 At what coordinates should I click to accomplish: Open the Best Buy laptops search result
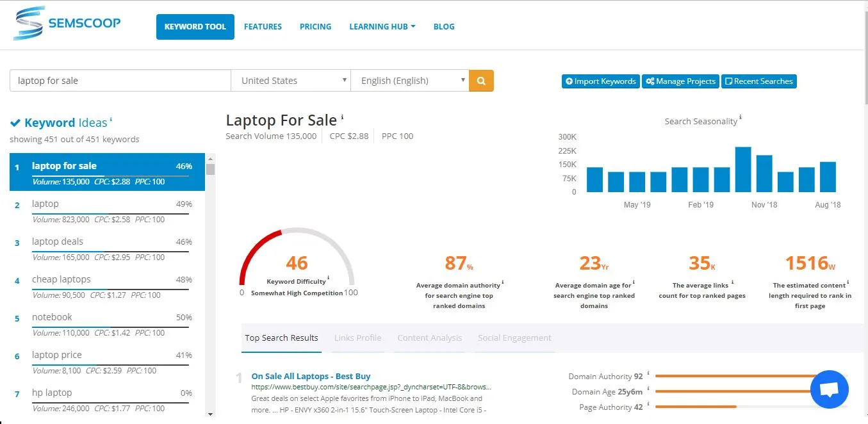coord(311,376)
